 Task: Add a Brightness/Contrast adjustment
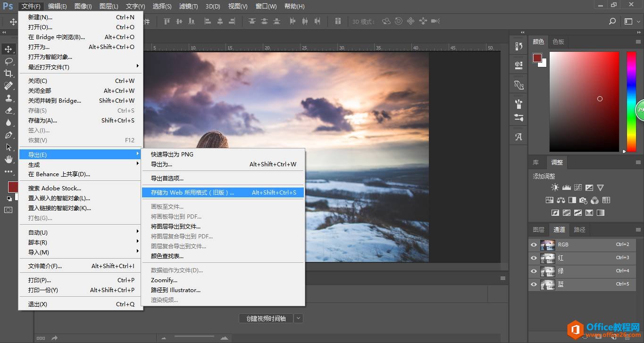pyautogui.click(x=555, y=188)
